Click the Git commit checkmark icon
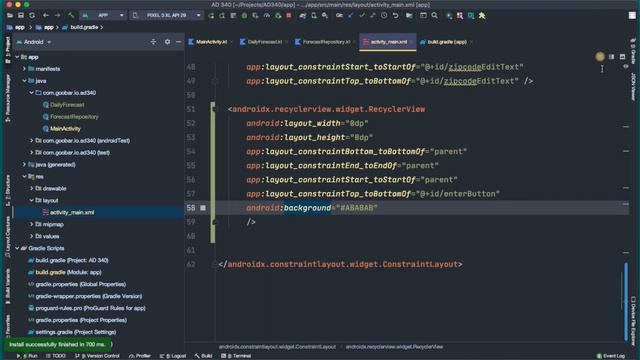 (x=362, y=16)
